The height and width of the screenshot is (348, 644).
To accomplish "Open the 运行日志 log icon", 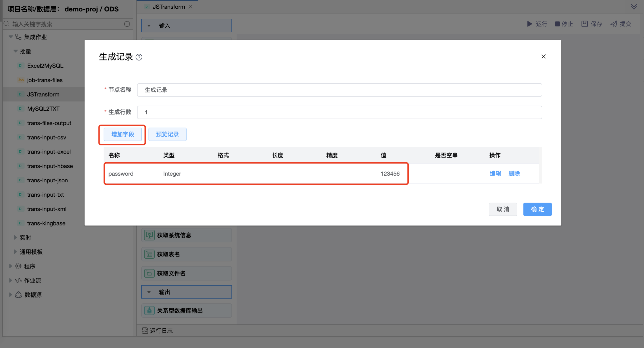I will 145,330.
